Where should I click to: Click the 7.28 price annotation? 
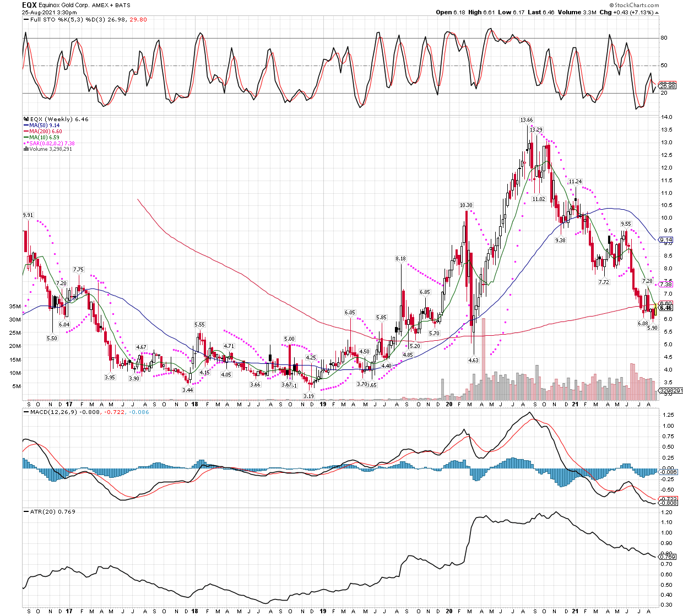[x=647, y=281]
